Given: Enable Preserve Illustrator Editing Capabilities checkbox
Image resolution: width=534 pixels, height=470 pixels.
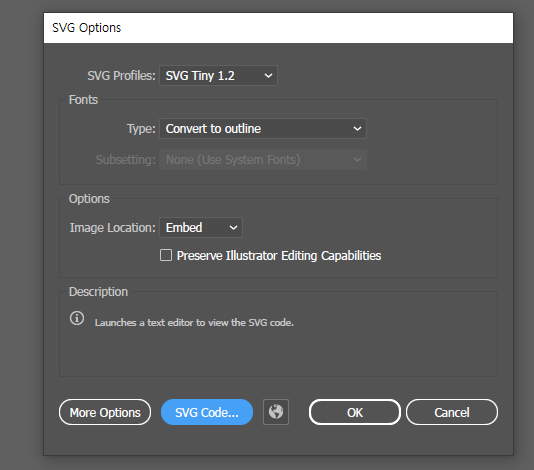Looking at the screenshot, I should [x=166, y=255].
